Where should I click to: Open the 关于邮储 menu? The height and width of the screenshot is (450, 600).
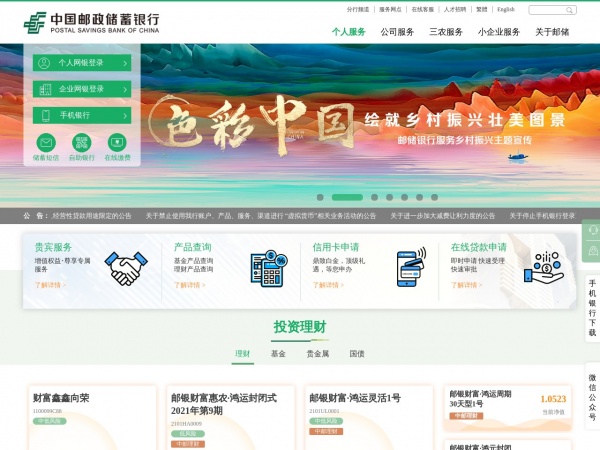coord(552,32)
